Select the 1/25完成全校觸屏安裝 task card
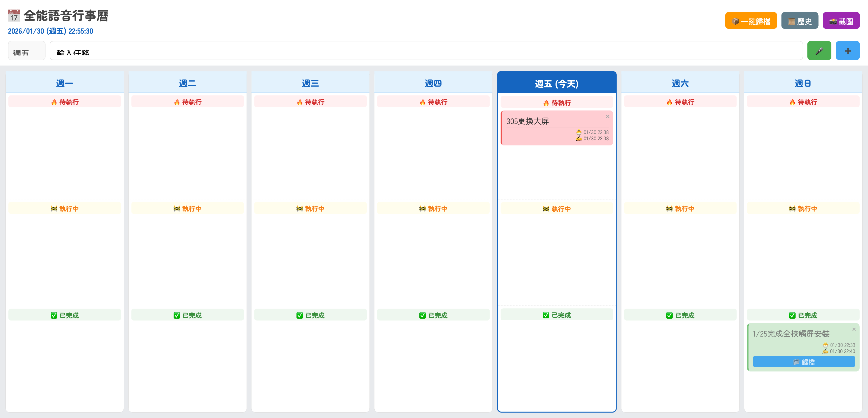 pyautogui.click(x=803, y=347)
